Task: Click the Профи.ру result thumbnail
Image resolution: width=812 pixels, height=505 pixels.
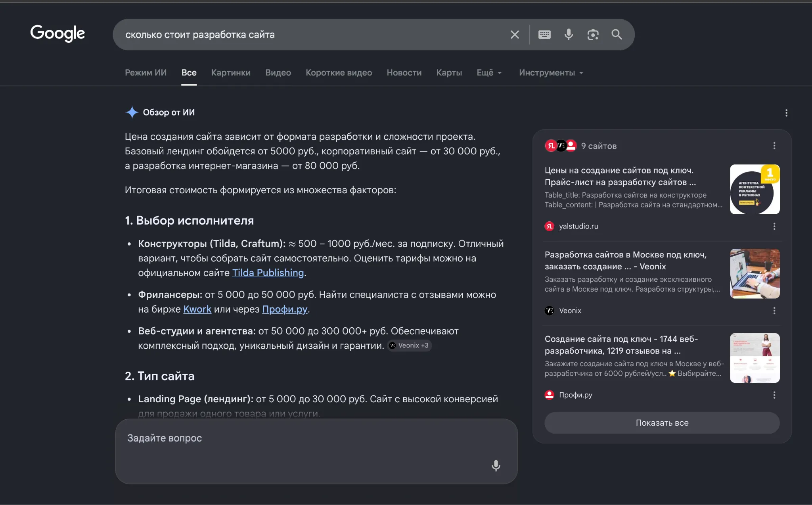Action: [755, 358]
